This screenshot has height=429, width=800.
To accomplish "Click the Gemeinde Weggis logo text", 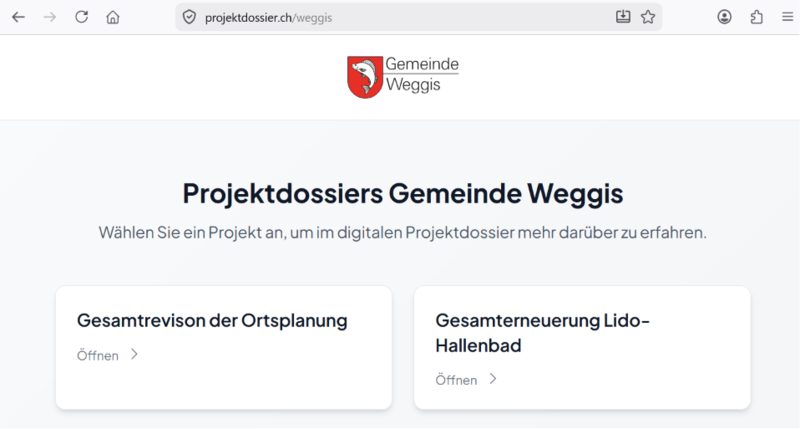I will (422, 74).
